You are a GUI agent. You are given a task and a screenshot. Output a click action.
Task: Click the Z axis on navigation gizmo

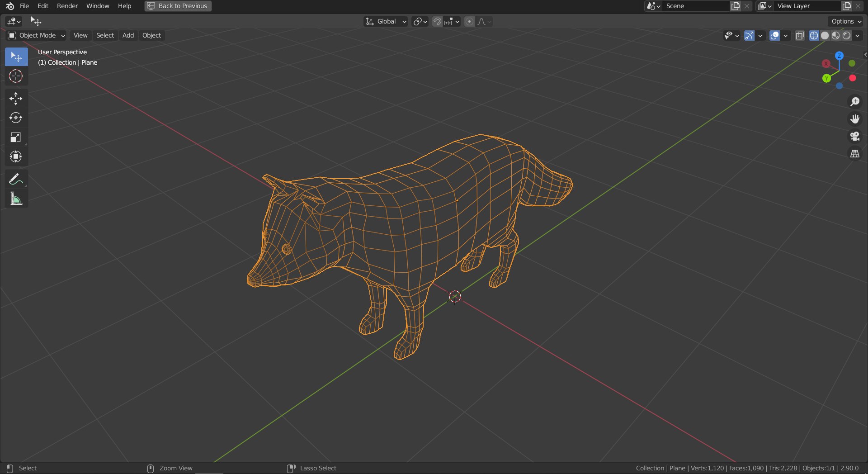coord(839,56)
